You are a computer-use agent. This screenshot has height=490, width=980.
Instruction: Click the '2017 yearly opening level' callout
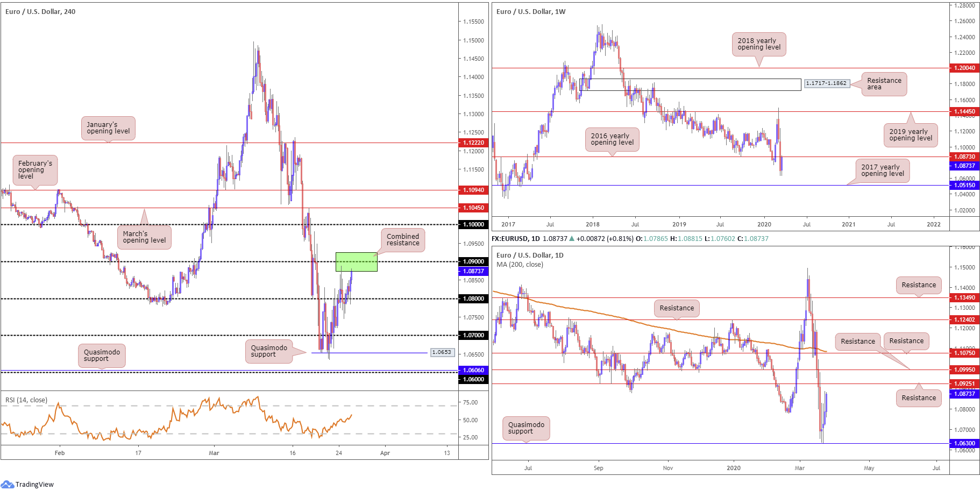883,171
